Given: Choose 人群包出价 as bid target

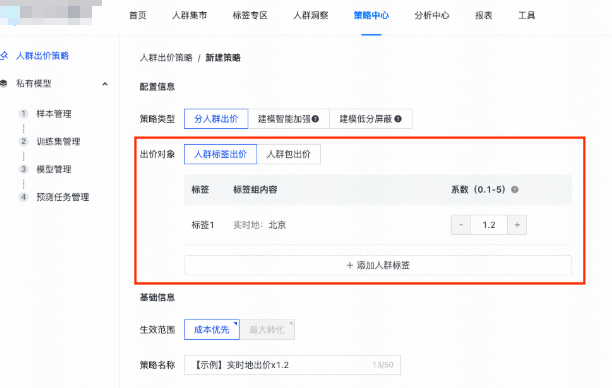Looking at the screenshot, I should pos(288,154).
